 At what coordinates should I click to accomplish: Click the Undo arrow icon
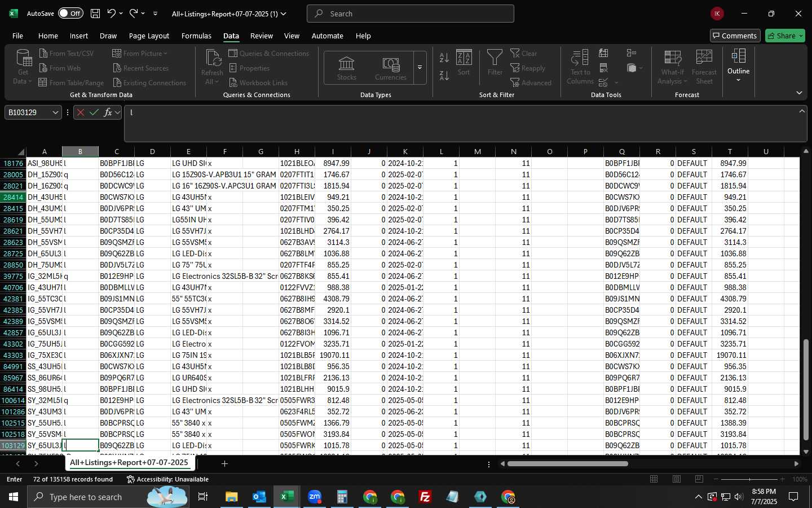pyautogui.click(x=112, y=13)
